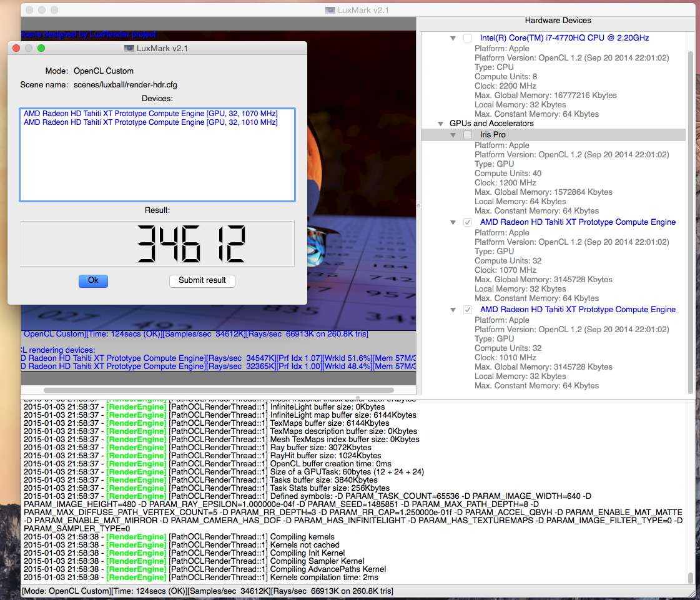The height and width of the screenshot is (600, 700).
Task: Click render overlay line with Rays/sec 32365K
Action: pos(219,366)
